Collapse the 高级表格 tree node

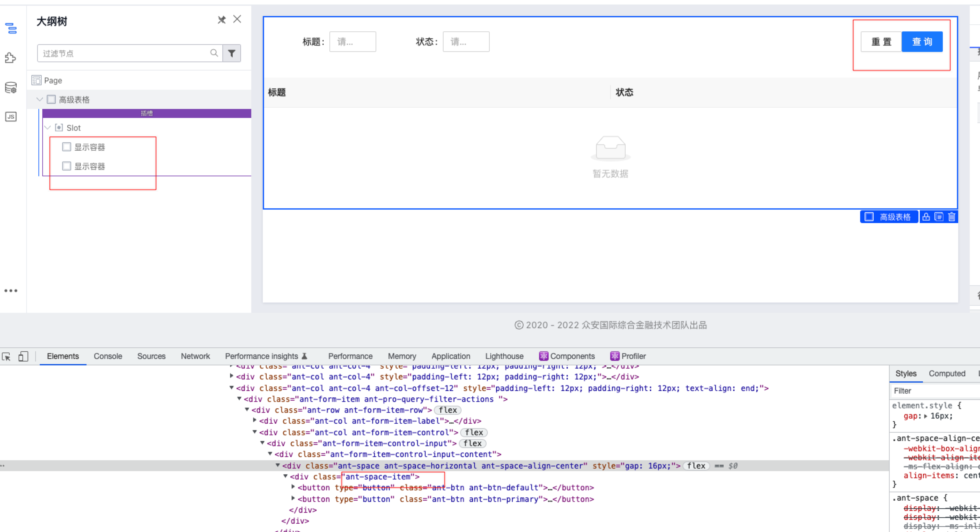click(39, 99)
